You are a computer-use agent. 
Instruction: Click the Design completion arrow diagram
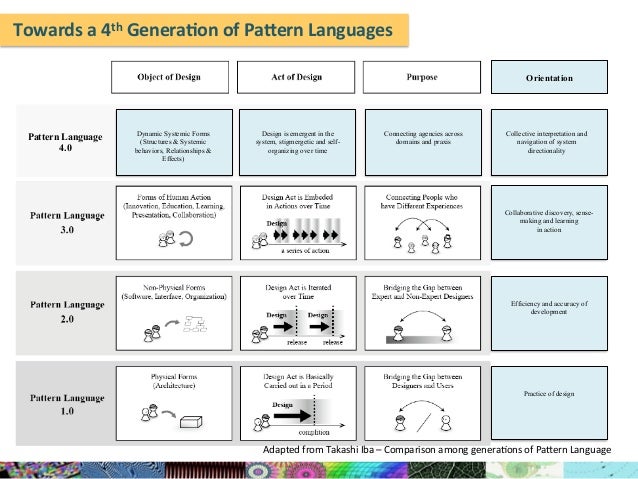coord(298,415)
